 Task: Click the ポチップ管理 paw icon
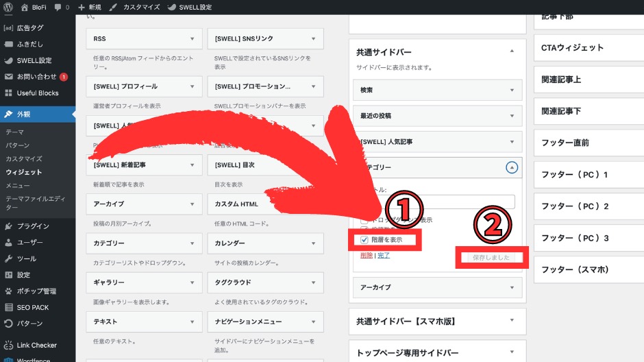(x=8, y=291)
